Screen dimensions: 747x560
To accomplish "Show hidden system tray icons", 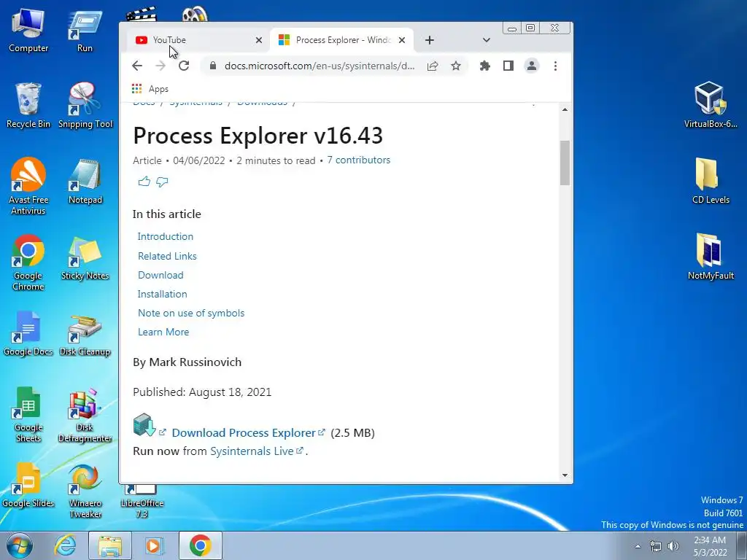I will point(638,546).
